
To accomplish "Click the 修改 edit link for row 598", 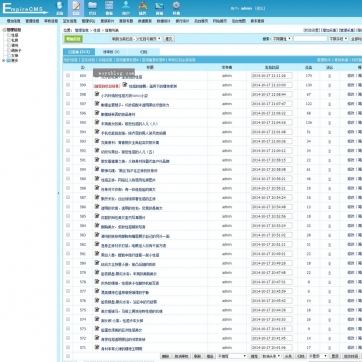I will (x=351, y=94).
